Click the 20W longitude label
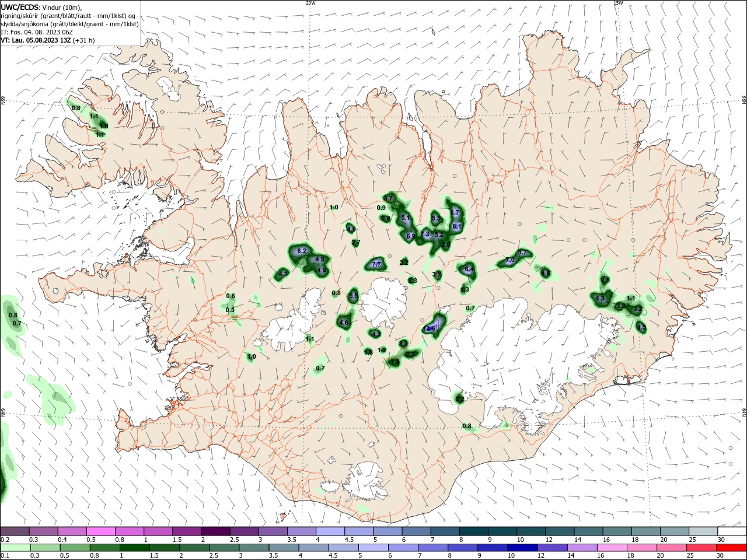 click(310, 3)
